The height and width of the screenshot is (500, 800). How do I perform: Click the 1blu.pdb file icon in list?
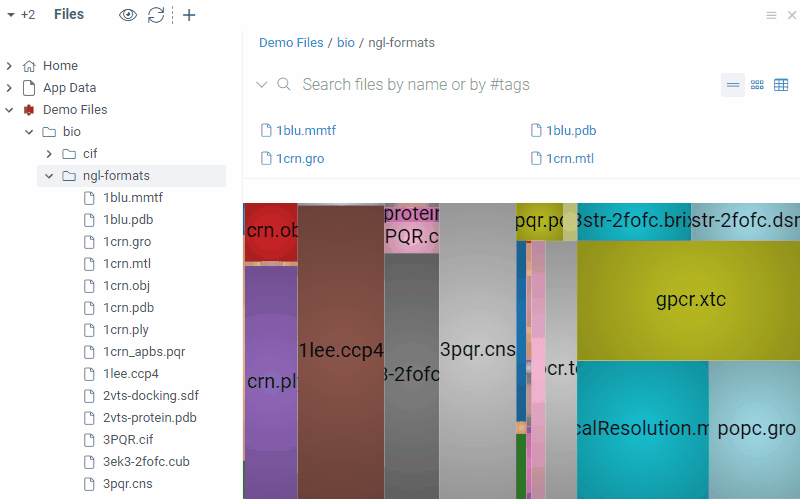pyautogui.click(x=536, y=131)
